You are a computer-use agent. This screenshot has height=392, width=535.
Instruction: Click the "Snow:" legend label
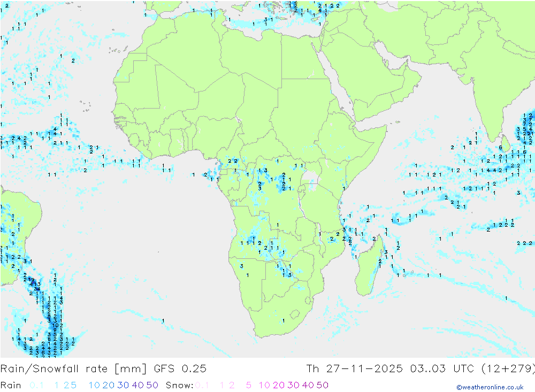coord(179,385)
